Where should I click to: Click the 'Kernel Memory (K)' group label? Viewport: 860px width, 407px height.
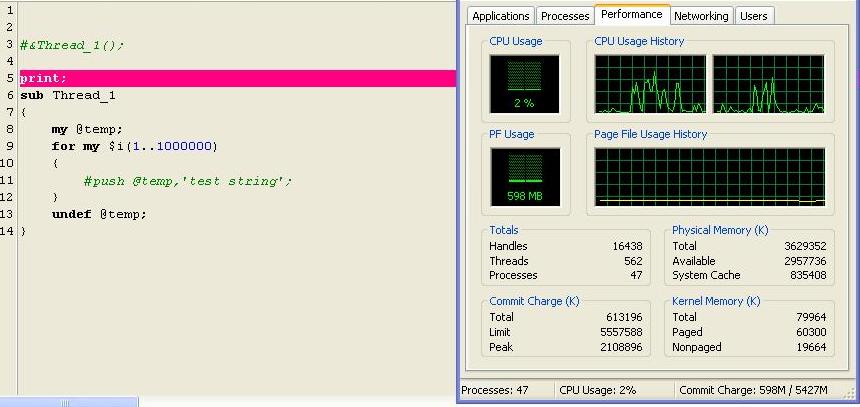pyautogui.click(x=716, y=301)
